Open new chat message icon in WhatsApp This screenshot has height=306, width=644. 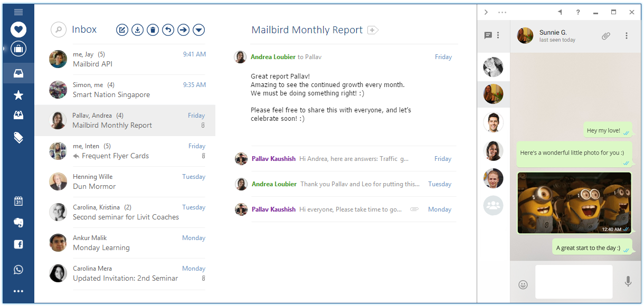tap(488, 35)
